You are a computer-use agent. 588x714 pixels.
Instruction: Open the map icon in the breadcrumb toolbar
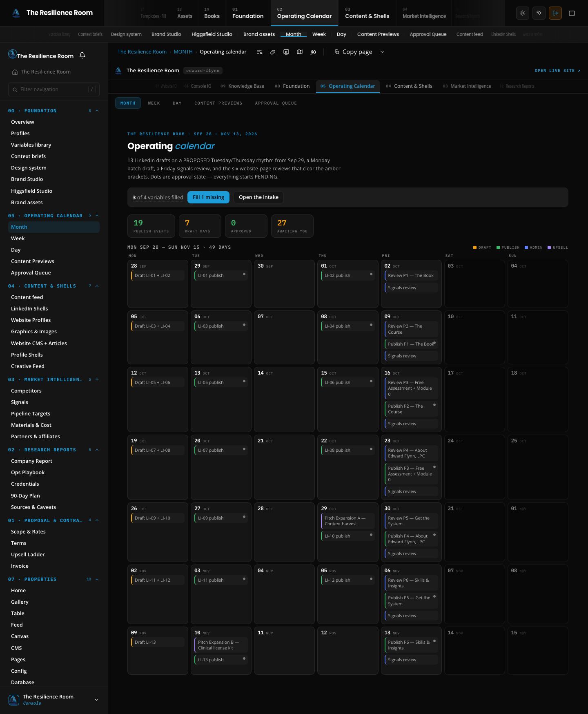[300, 52]
